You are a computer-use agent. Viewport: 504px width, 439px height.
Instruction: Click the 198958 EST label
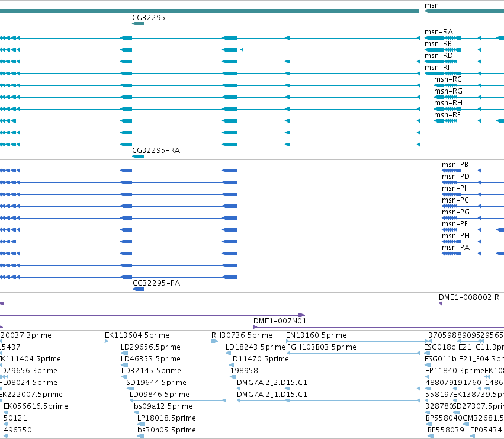coord(244,371)
